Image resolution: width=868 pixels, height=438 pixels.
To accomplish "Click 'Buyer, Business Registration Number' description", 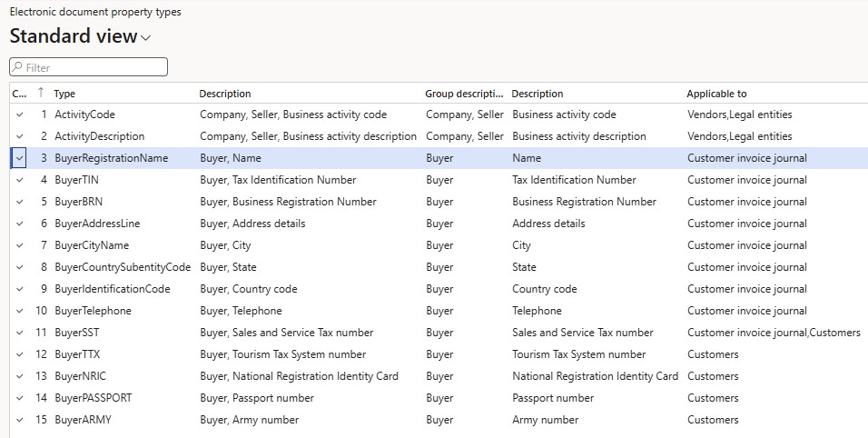I will (x=288, y=202).
